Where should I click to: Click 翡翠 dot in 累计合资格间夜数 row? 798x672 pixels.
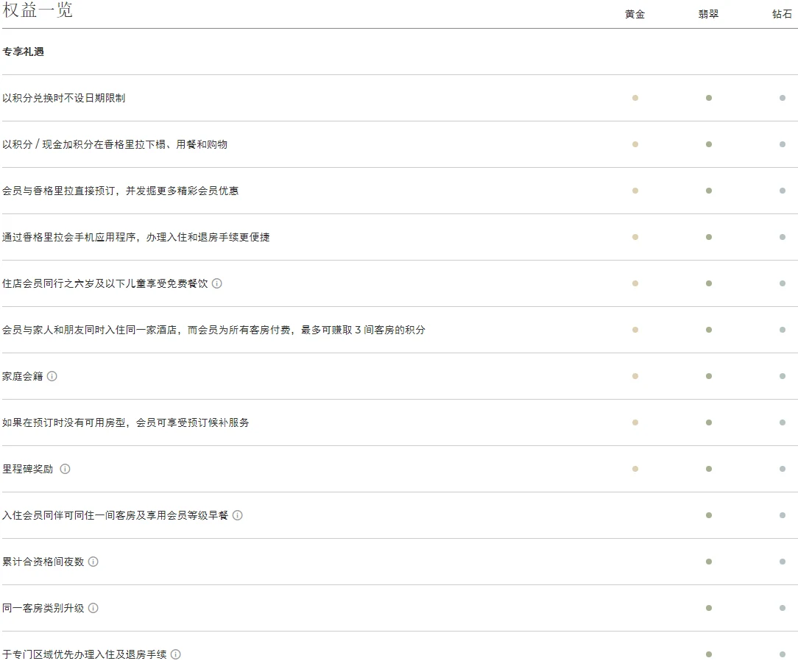(709, 562)
